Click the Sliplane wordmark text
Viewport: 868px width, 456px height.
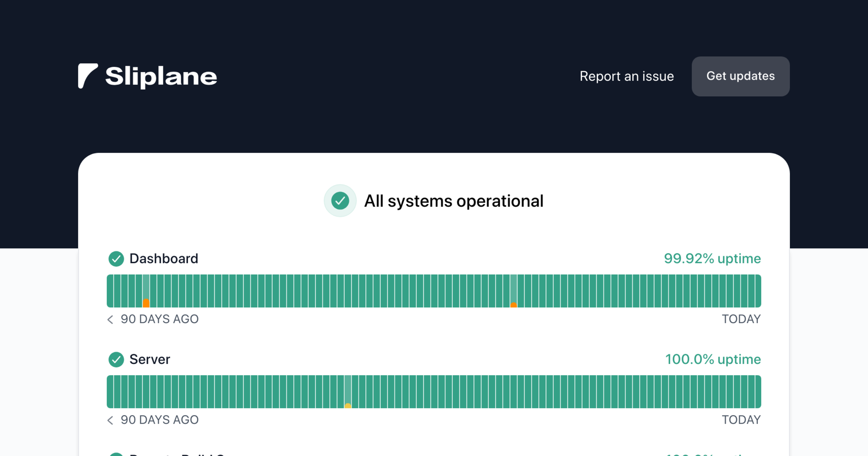[x=161, y=76]
